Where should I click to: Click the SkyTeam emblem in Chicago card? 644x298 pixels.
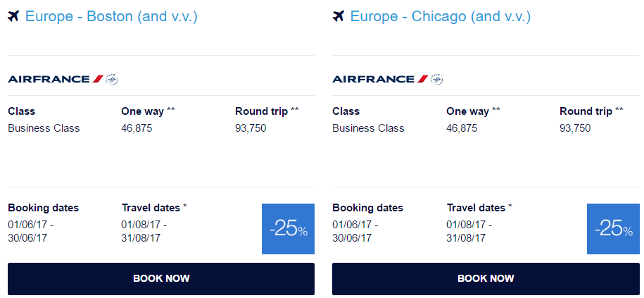(436, 79)
